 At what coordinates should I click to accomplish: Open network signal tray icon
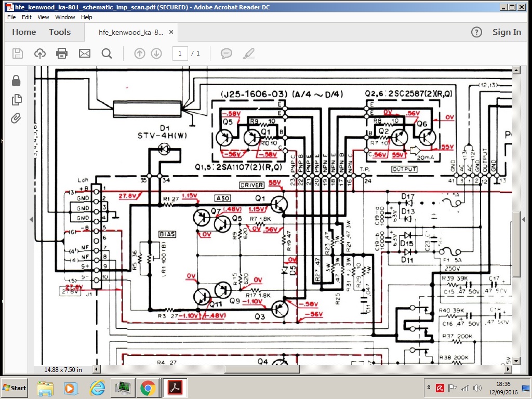465,388
